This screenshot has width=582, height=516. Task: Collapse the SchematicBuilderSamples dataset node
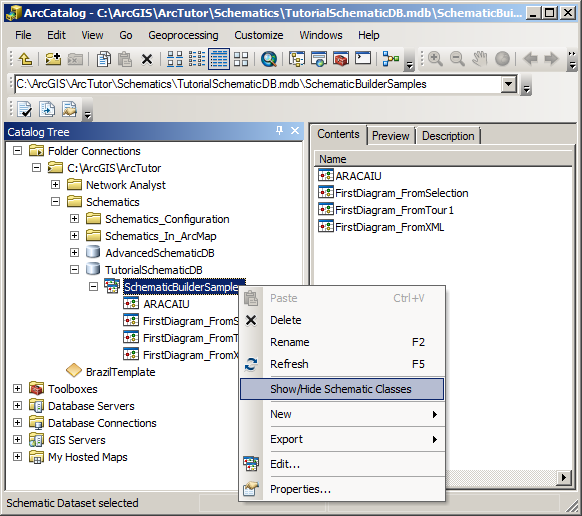click(94, 287)
